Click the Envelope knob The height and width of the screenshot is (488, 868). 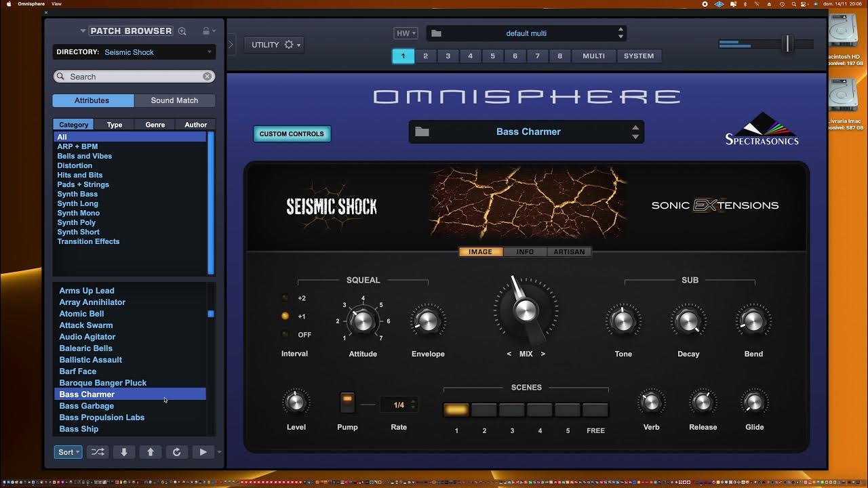(428, 321)
